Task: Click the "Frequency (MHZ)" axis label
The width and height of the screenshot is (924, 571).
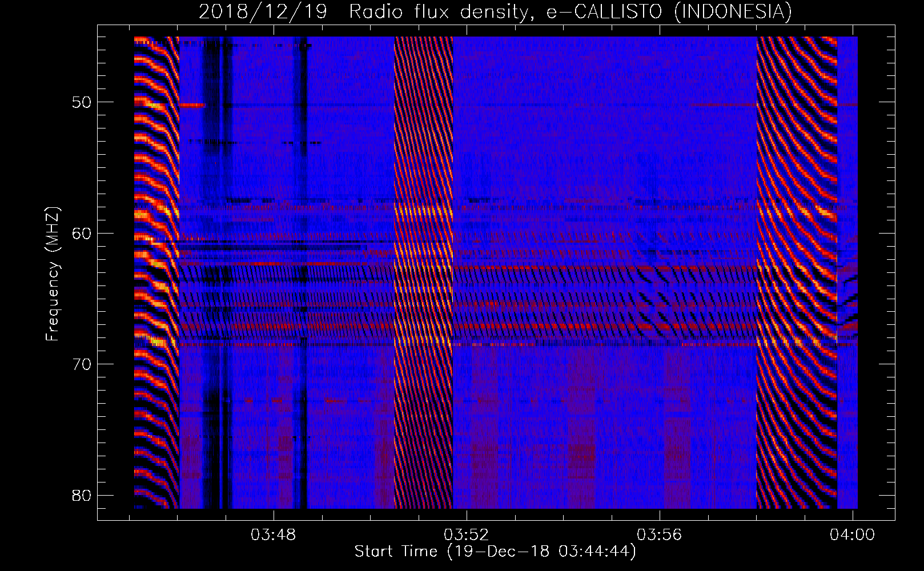Action: (x=53, y=274)
